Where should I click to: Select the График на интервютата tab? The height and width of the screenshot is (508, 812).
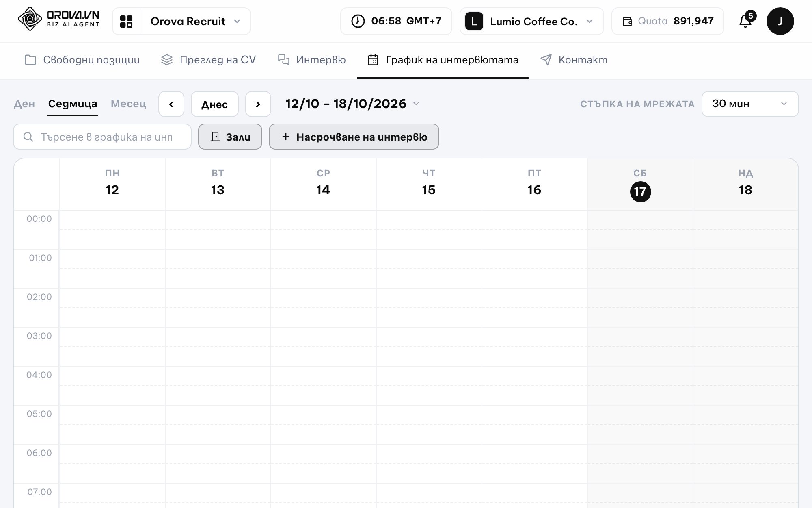443,60
